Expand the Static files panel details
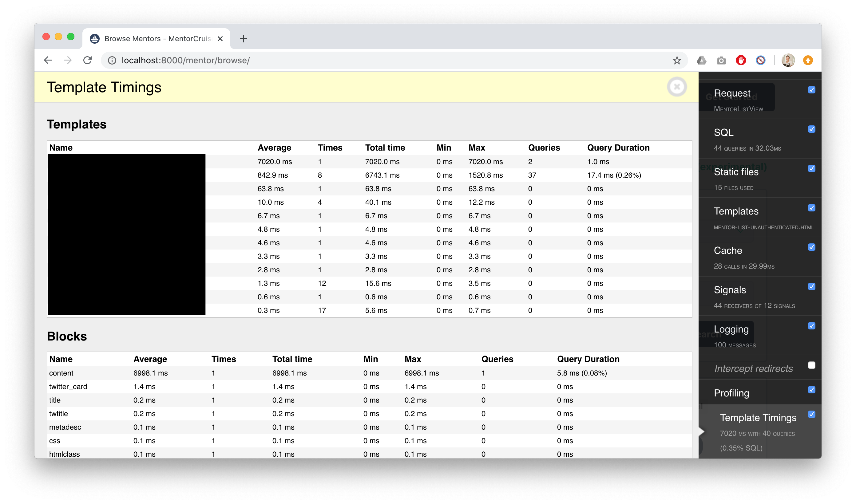The width and height of the screenshot is (856, 504). [736, 172]
